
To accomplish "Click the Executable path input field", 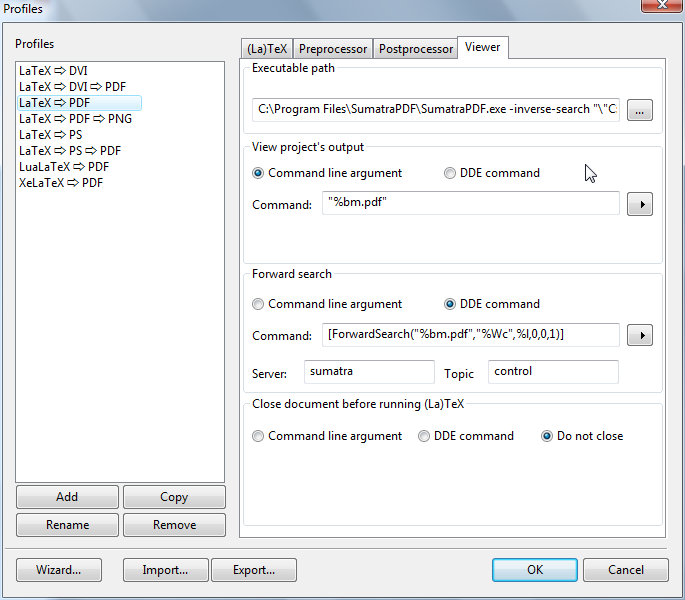I will pyautogui.click(x=436, y=110).
